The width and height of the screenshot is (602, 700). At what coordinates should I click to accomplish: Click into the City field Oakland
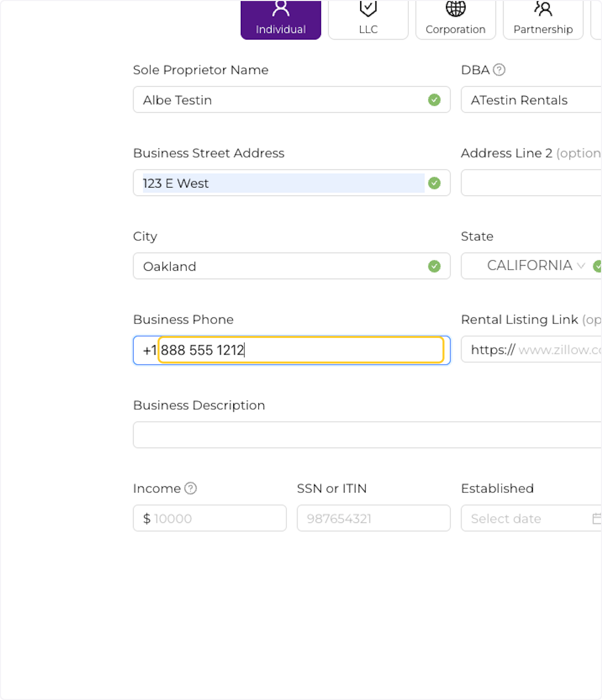pyautogui.click(x=281, y=266)
